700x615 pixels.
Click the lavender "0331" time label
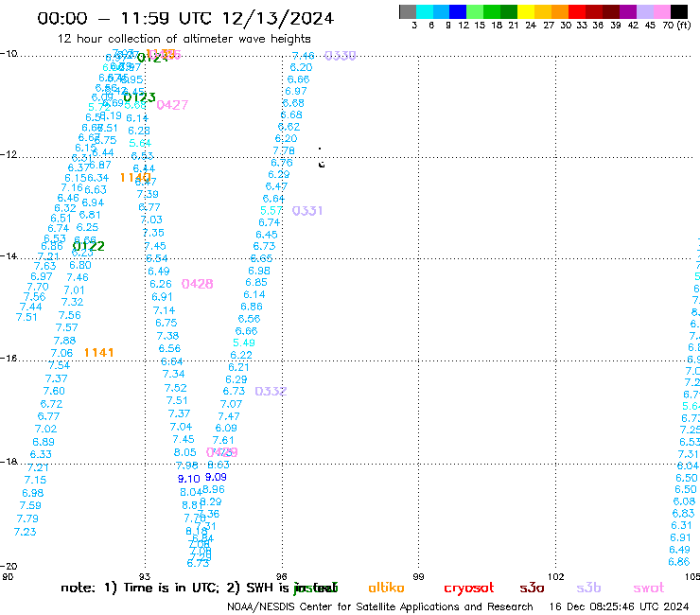307,211
